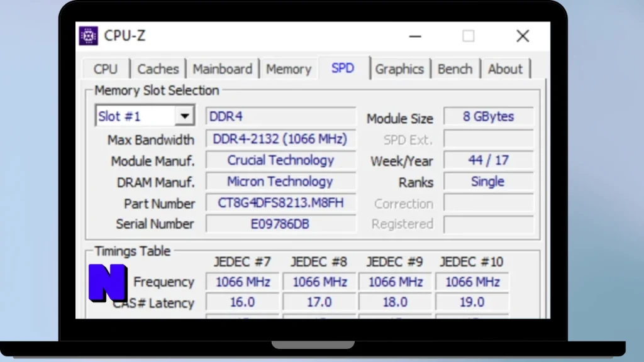644x362 pixels.
Task: Select the Crucial Technology manufacturer value
Action: pos(281,160)
